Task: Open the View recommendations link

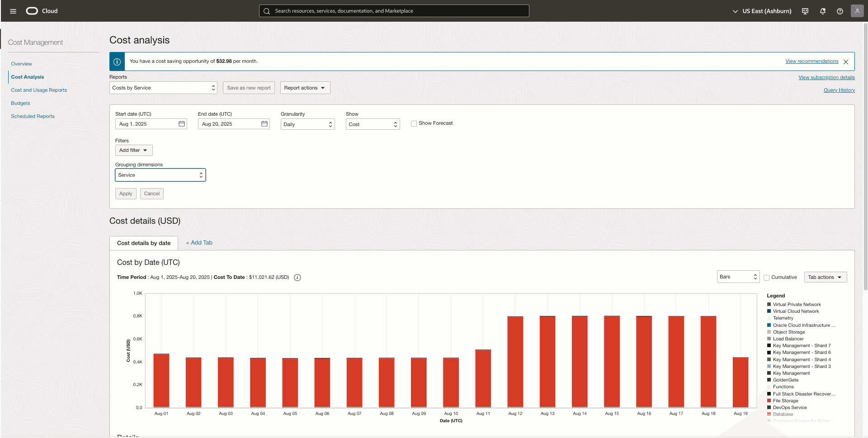Action: pos(811,61)
